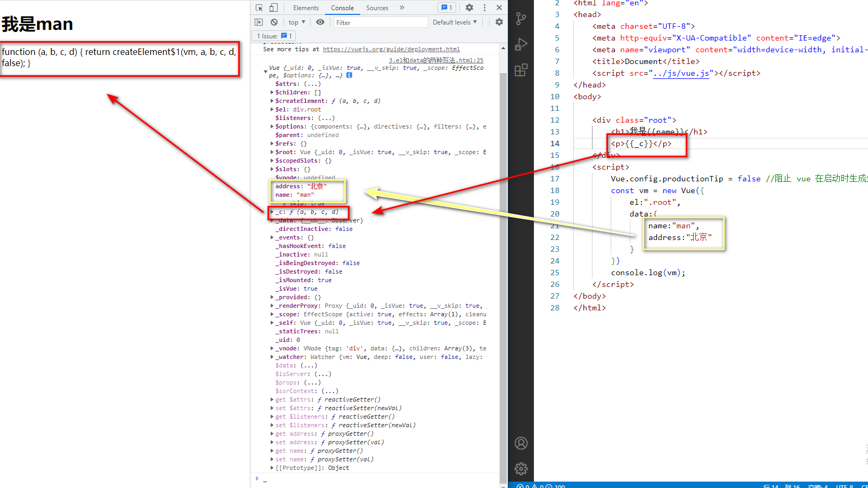The width and height of the screenshot is (868, 488).
Task: Activate the inspect element picker in DevTools
Action: [259, 7]
